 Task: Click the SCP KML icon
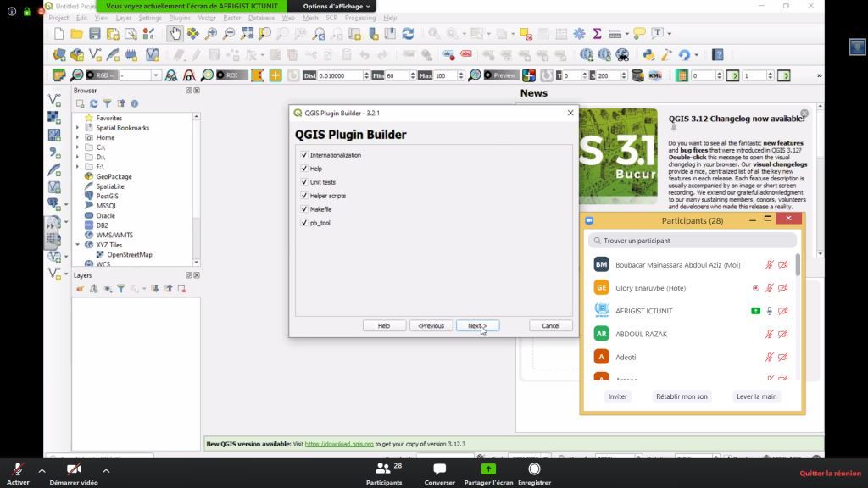[655, 75]
